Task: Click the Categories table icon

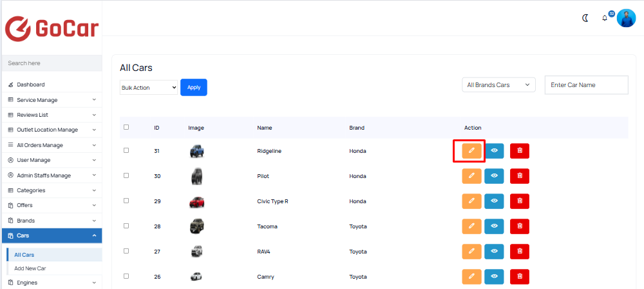Action: point(11,190)
